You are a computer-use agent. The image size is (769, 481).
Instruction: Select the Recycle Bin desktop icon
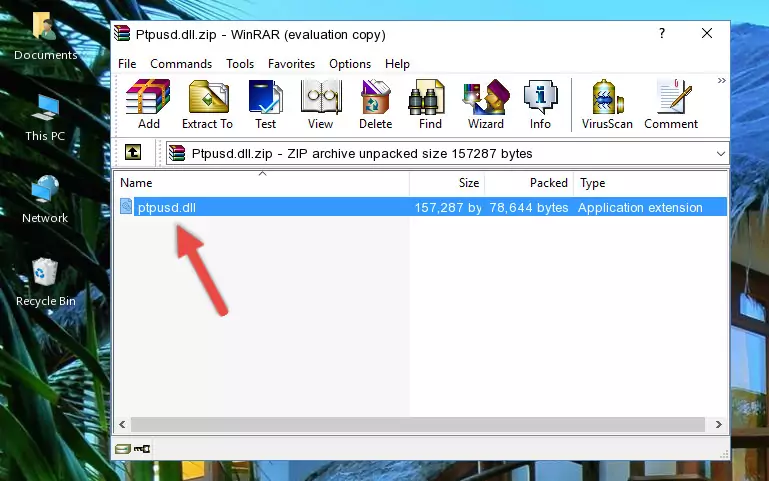tap(46, 282)
